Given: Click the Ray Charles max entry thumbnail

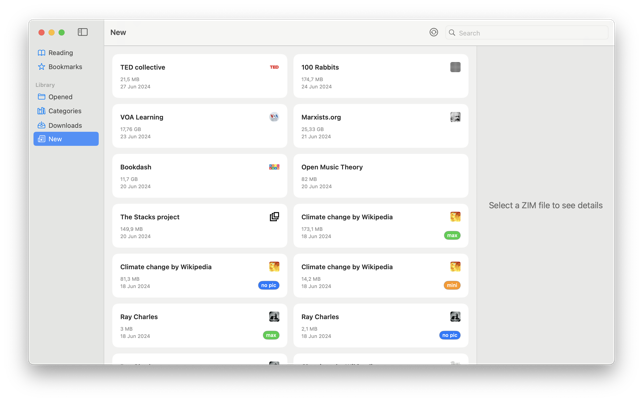Looking at the screenshot, I should 274,317.
